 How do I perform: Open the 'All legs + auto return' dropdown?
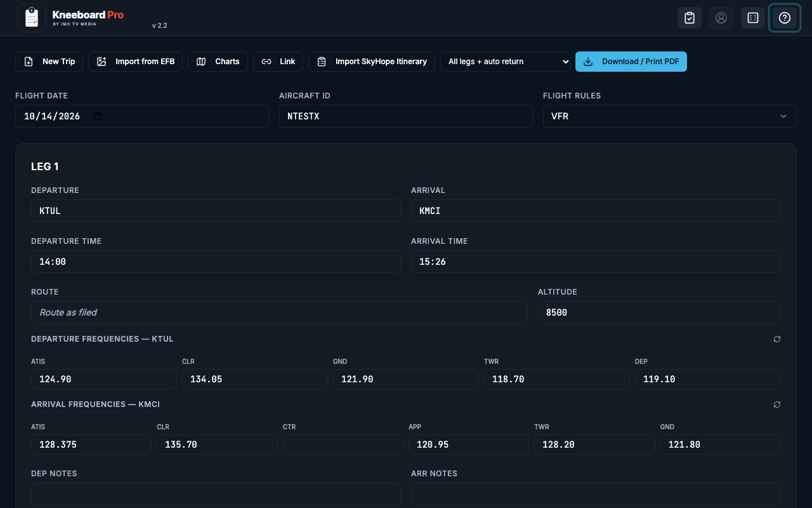click(505, 62)
